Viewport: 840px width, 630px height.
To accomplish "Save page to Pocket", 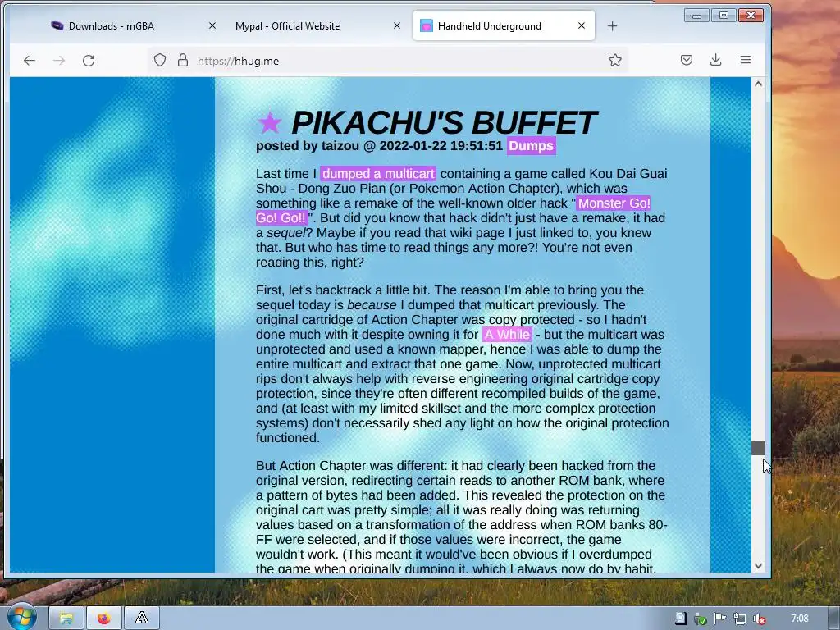I will coord(687,60).
